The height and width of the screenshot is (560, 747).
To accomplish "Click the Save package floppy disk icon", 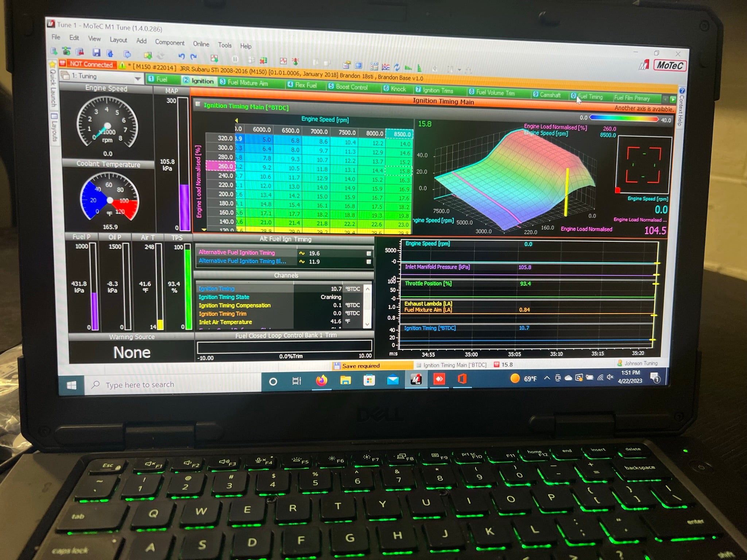I will click(96, 52).
